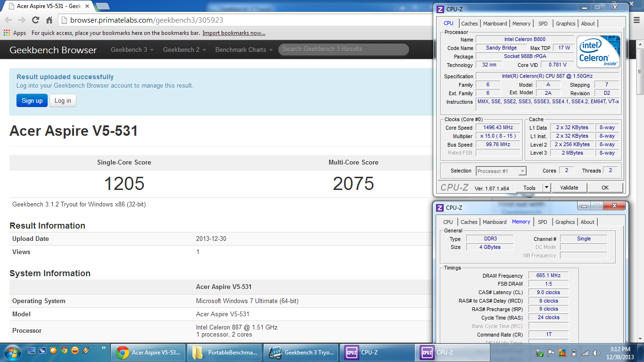
Task: Reload the Geekbench result page
Action: coord(35,20)
